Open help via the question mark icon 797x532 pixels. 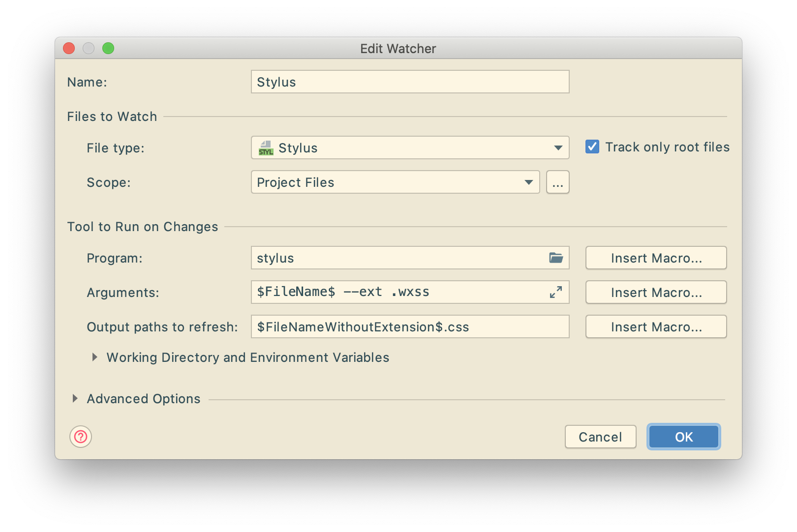81,437
